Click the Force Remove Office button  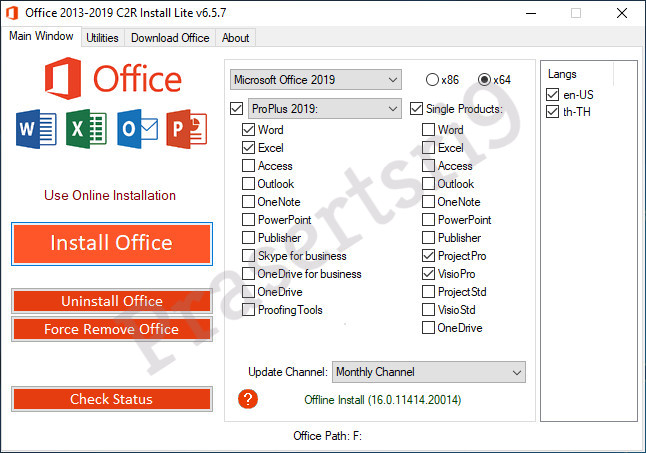112,329
